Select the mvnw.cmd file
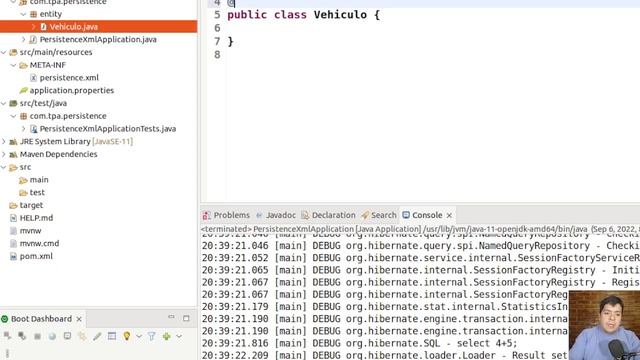Viewport: 640px width, 360px height. click(40, 243)
